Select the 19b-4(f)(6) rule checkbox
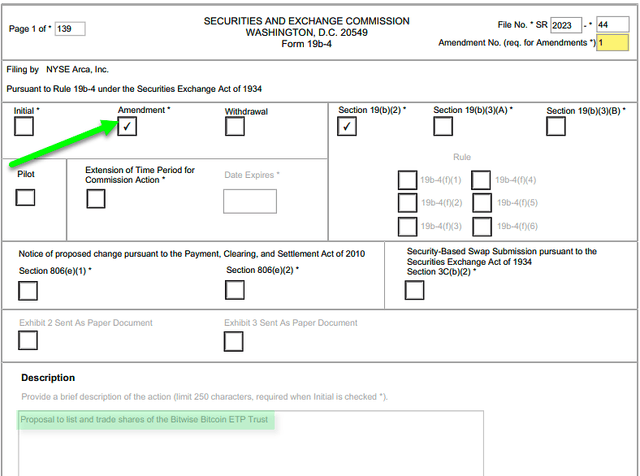 (x=481, y=227)
